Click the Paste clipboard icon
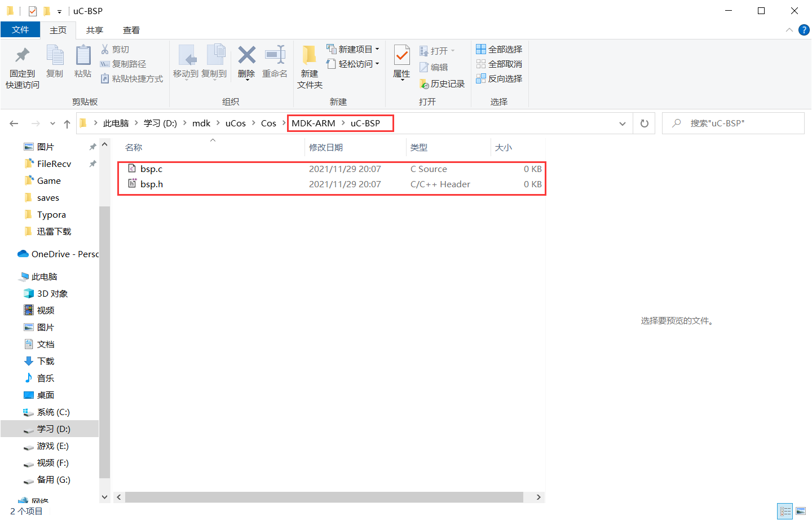The height and width of the screenshot is (520, 812). tap(83, 55)
